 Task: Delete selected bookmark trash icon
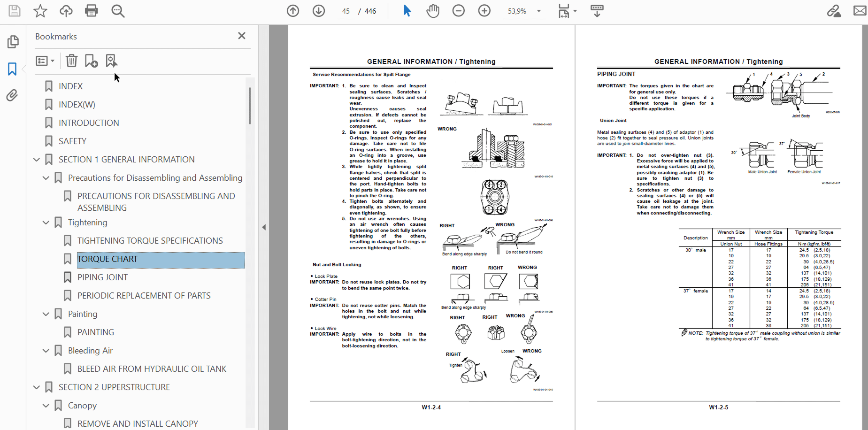(71, 61)
